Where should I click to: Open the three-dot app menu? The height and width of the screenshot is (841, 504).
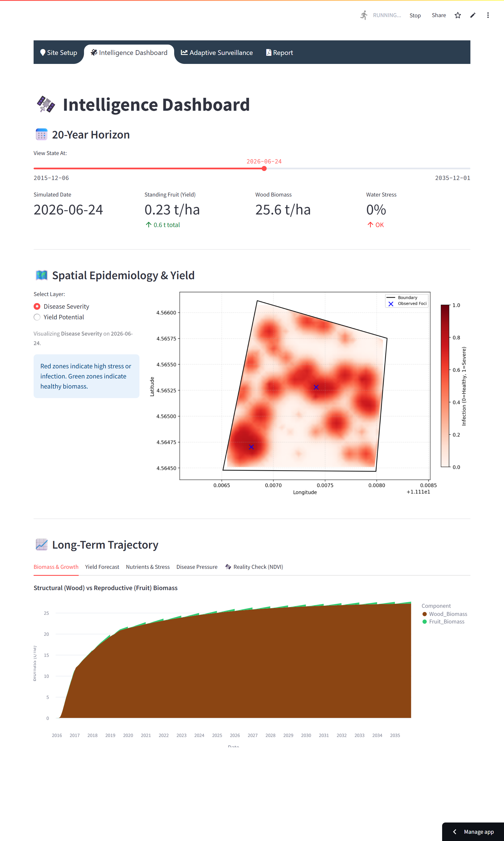[488, 15]
